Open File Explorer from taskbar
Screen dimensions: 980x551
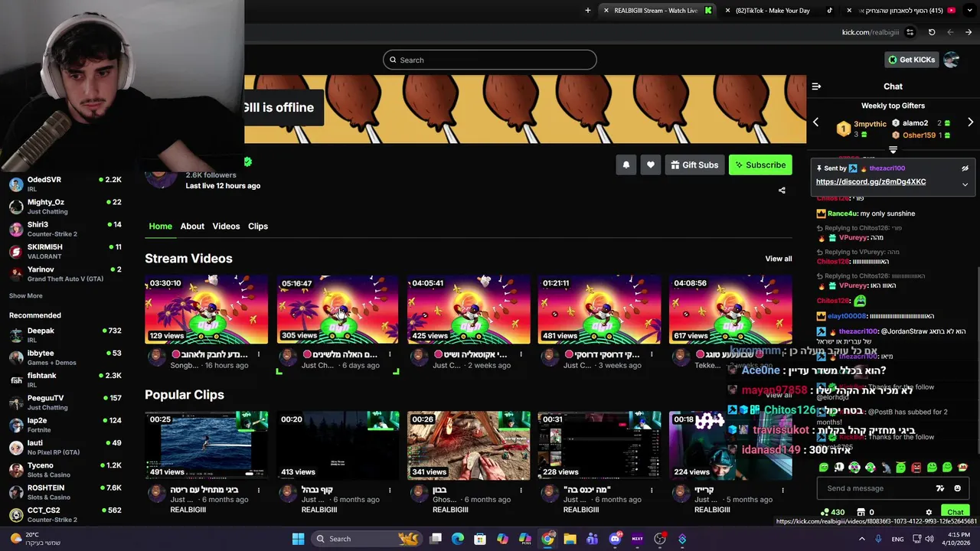pyautogui.click(x=570, y=539)
